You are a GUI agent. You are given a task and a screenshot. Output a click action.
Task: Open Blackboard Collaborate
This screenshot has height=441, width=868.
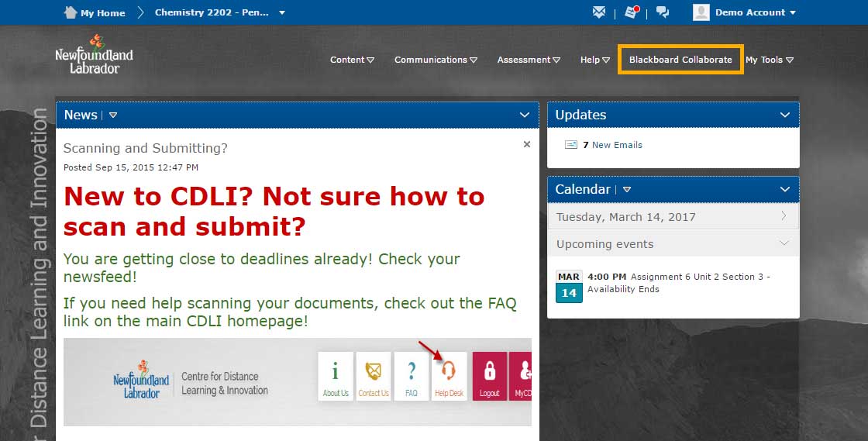coord(680,60)
